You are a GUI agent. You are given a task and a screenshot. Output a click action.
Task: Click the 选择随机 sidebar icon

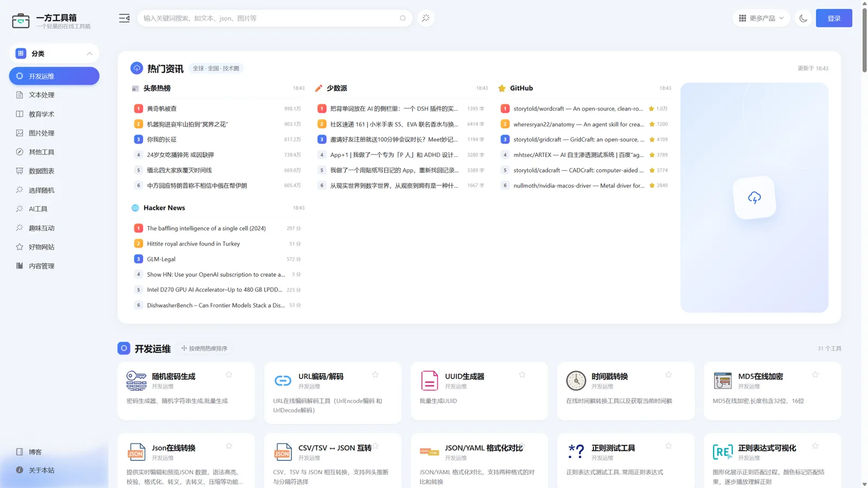coord(20,190)
